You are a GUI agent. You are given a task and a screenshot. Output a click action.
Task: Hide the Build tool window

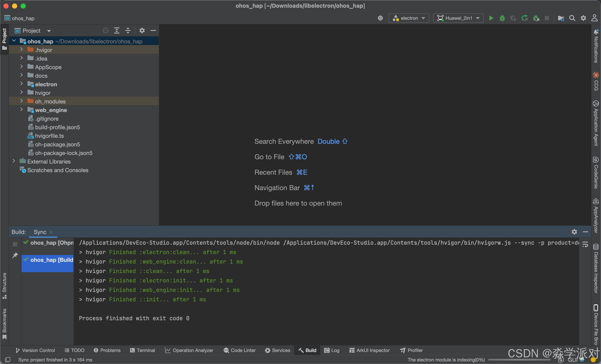click(585, 232)
